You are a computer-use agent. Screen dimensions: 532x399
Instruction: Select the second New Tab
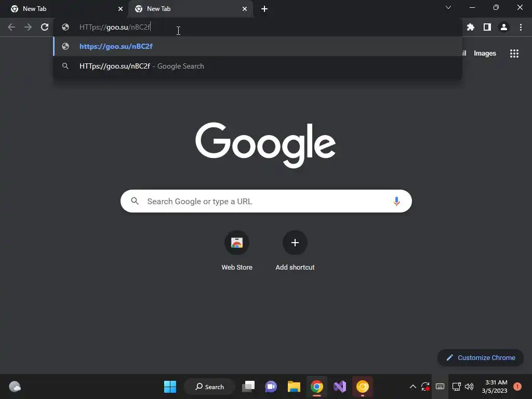point(191,9)
